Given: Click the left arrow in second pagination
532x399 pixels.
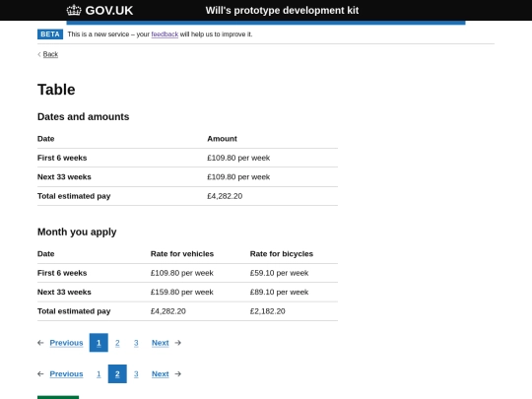Looking at the screenshot, I should point(40,374).
